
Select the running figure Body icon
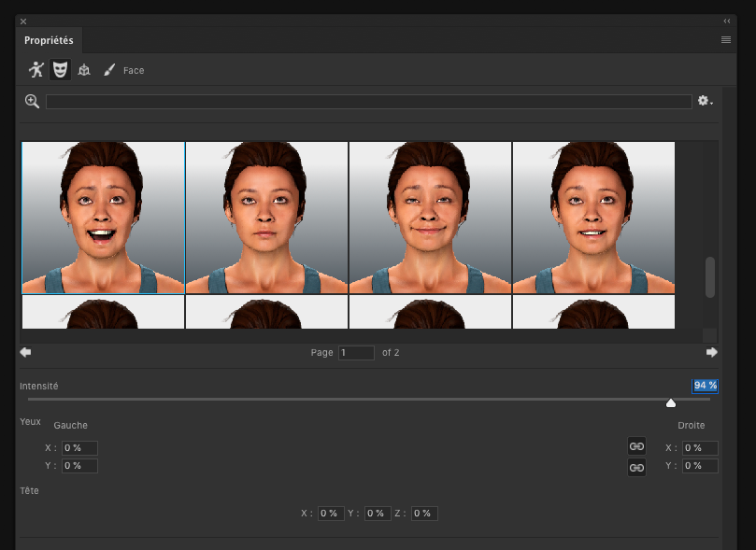point(36,70)
